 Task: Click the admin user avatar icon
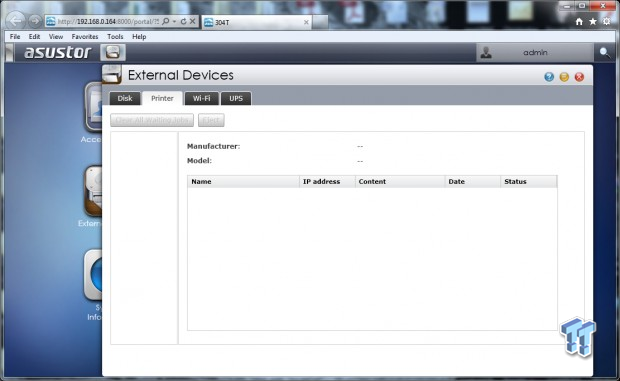coord(486,52)
